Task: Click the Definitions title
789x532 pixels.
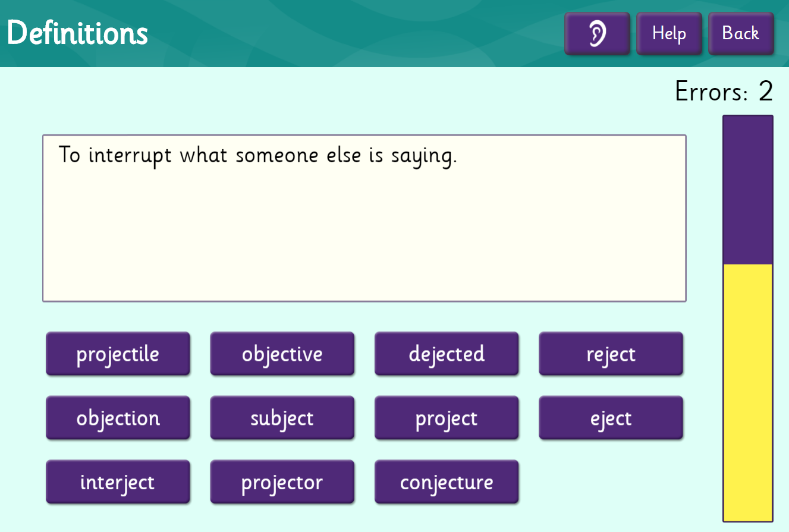Action: pos(77,33)
